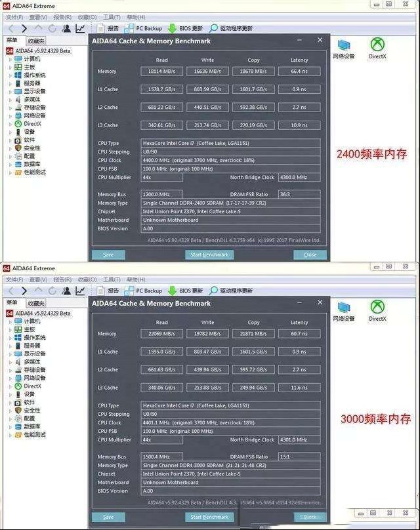Click Start Benchmark in DDR4-2400 benchmark dialog
This screenshot has height=530, width=420.
[x=209, y=255]
